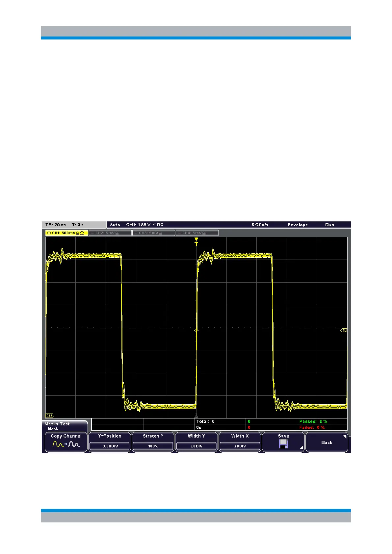Screen dimensions: 392x554
Task: Select the Stretch Y softkey
Action: (153, 442)
